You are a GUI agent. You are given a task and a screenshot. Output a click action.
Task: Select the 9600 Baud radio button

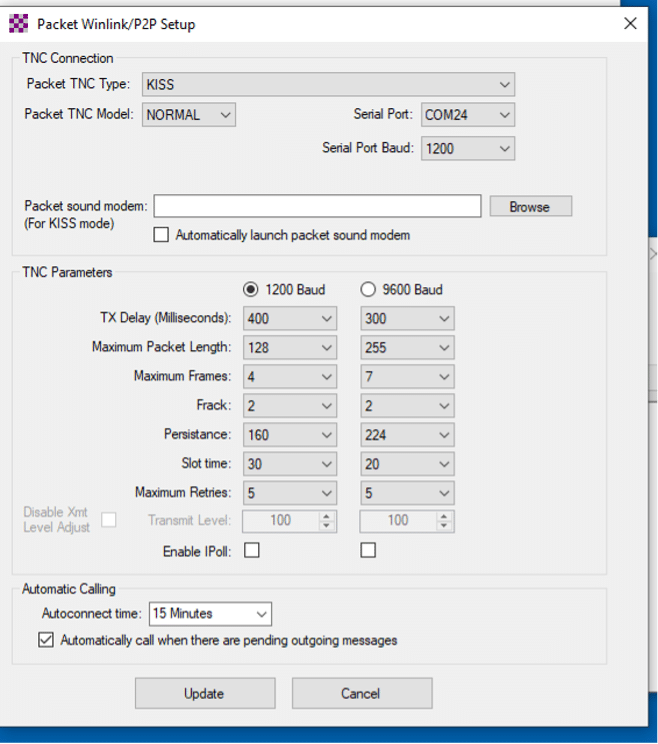pos(368,290)
